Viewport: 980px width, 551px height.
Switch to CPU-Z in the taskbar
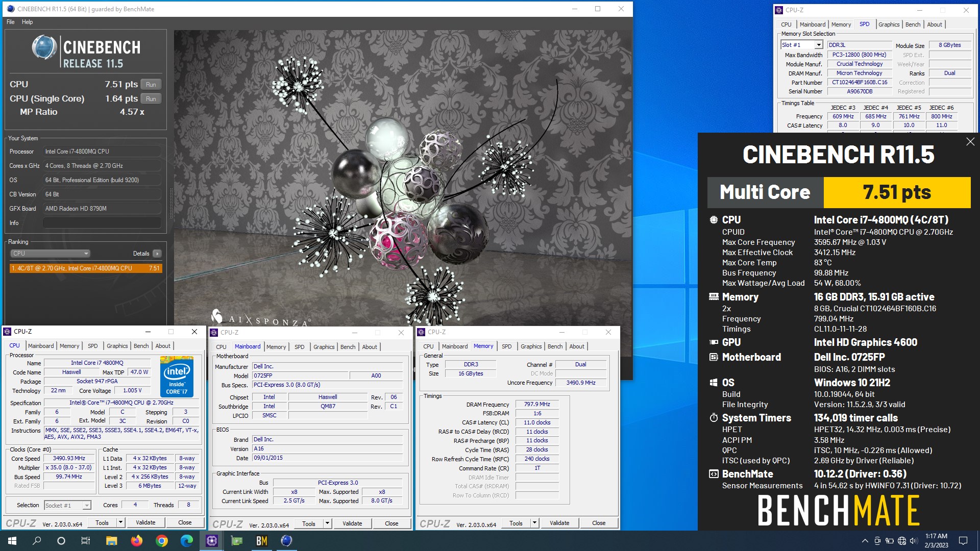click(211, 541)
